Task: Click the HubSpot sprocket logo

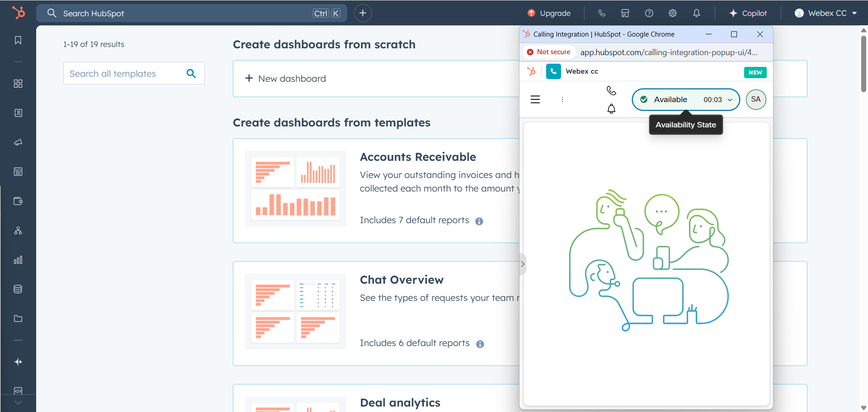Action: coord(19,13)
